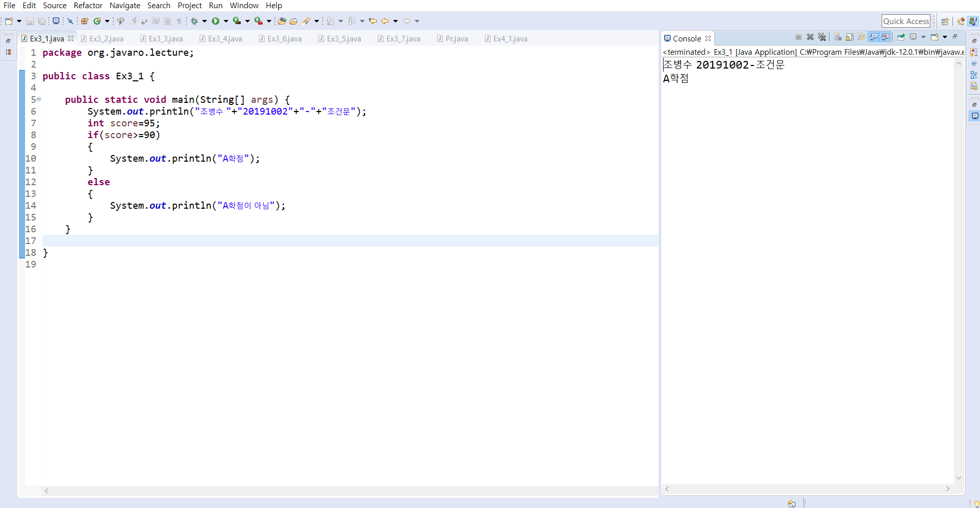Screen dimensions: 980x508
Task: Go back with the yellow Back arrow
Action: click(385, 21)
